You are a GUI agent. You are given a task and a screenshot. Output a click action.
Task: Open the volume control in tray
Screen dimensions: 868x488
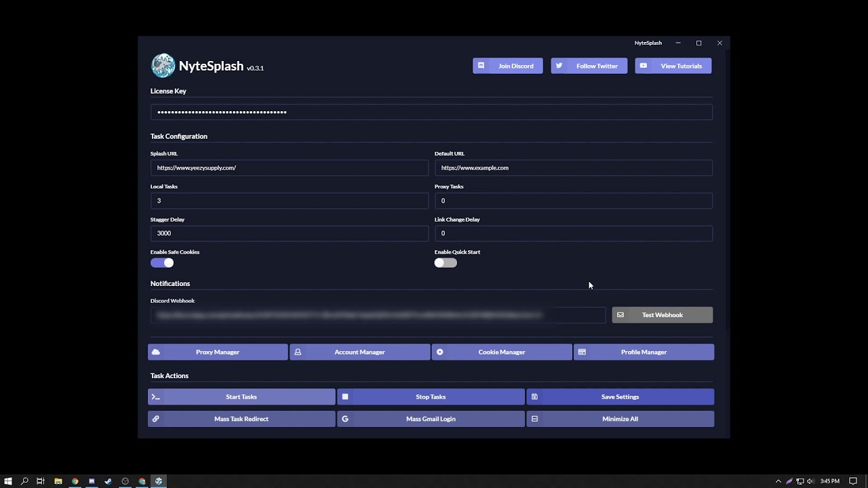click(x=810, y=481)
